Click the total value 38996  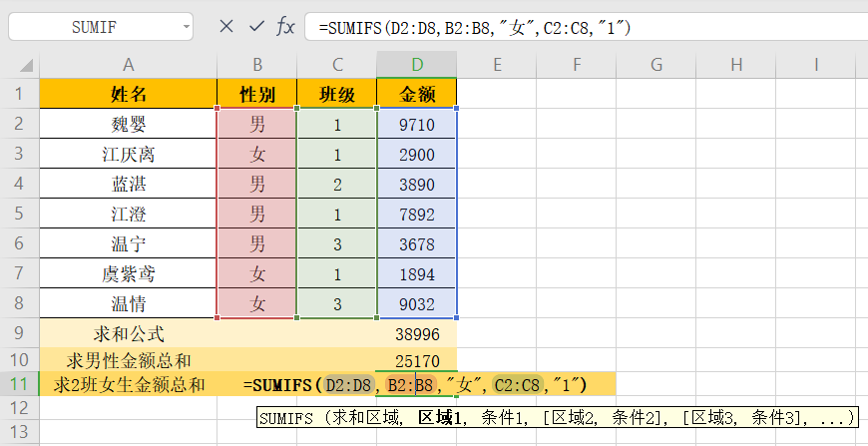(417, 333)
